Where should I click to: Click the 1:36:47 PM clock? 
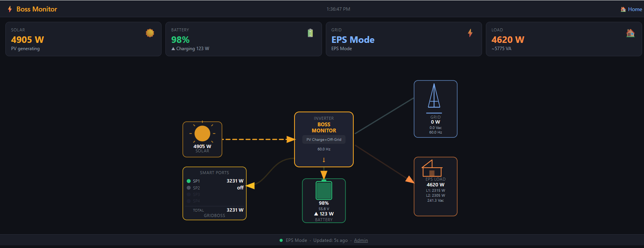click(x=338, y=9)
